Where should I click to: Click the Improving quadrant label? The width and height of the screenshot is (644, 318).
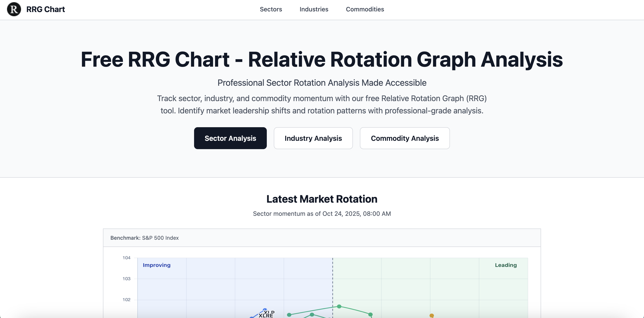(x=156, y=265)
